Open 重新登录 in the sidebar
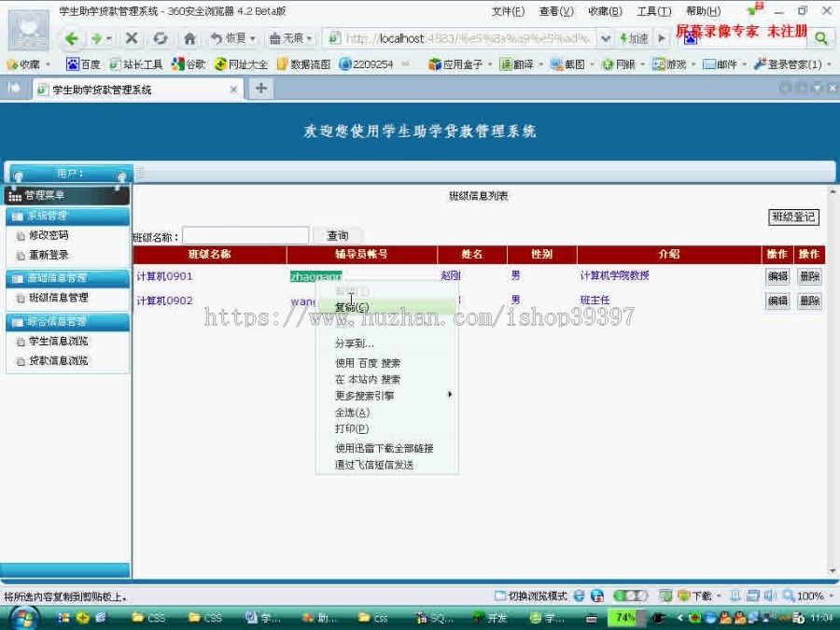The image size is (840, 630). [49, 255]
